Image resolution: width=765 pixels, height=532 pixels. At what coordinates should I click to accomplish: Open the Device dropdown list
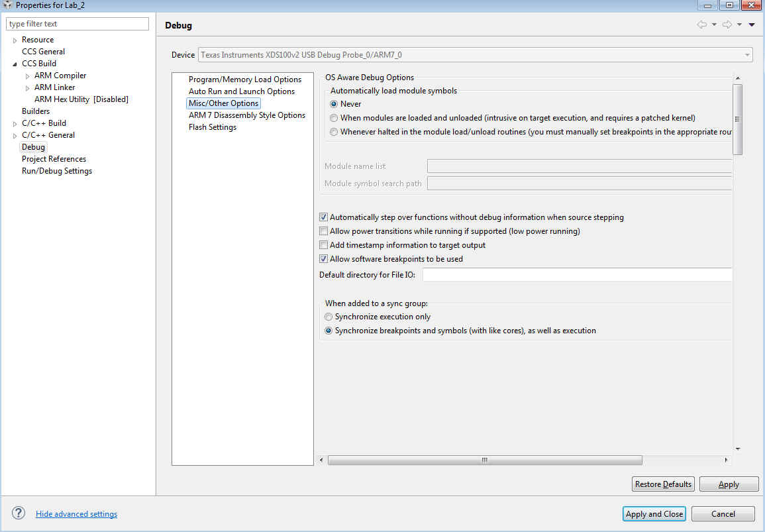point(747,55)
